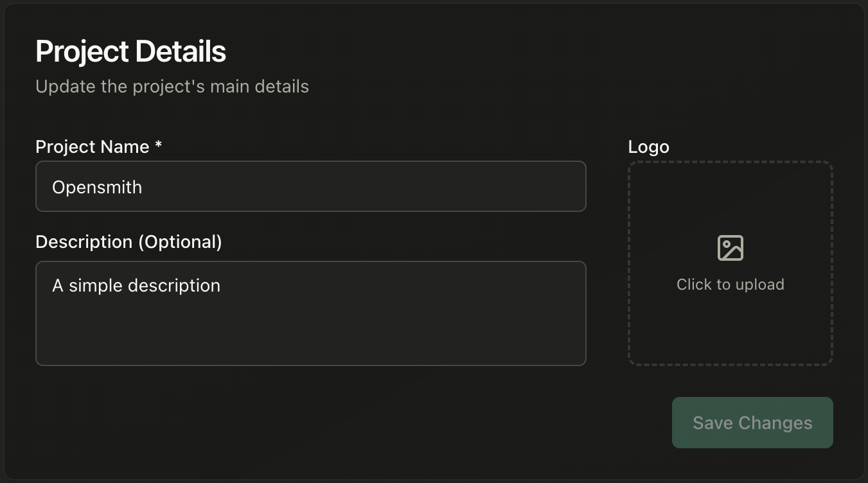Save the project details form

(x=752, y=423)
